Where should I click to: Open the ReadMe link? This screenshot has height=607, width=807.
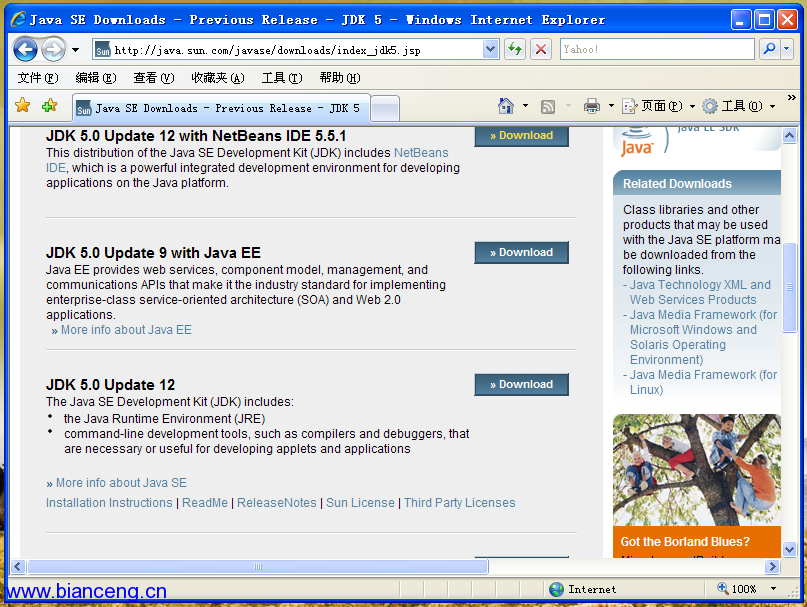(205, 503)
